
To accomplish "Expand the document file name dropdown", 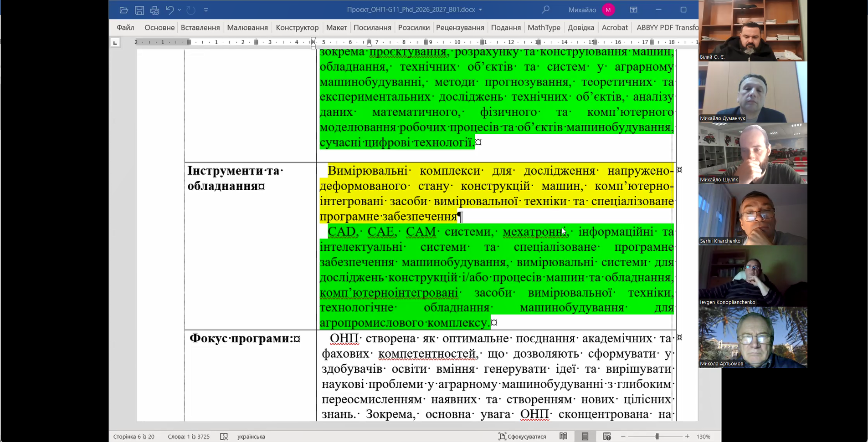I will [x=480, y=10].
